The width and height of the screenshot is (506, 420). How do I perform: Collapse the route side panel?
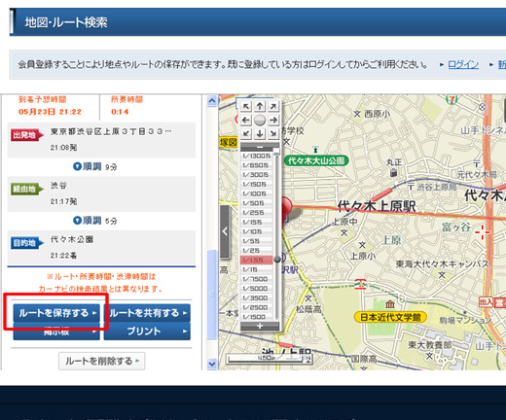pos(225,231)
